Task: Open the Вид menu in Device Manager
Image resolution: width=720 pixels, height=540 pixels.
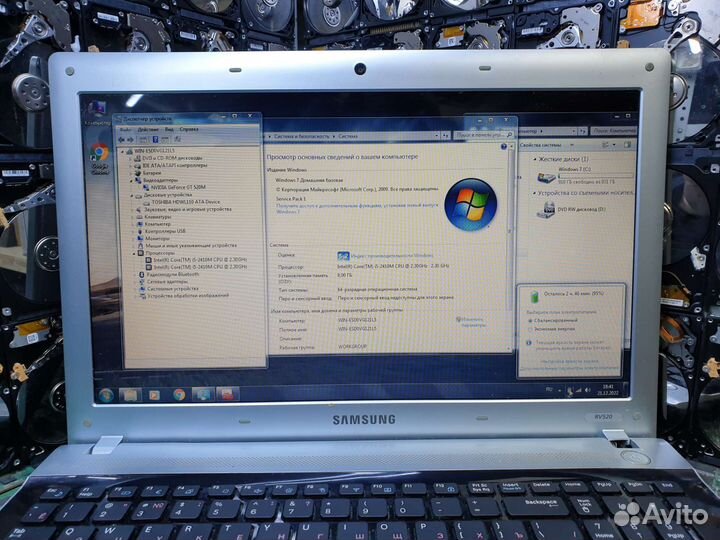Action: click(169, 129)
